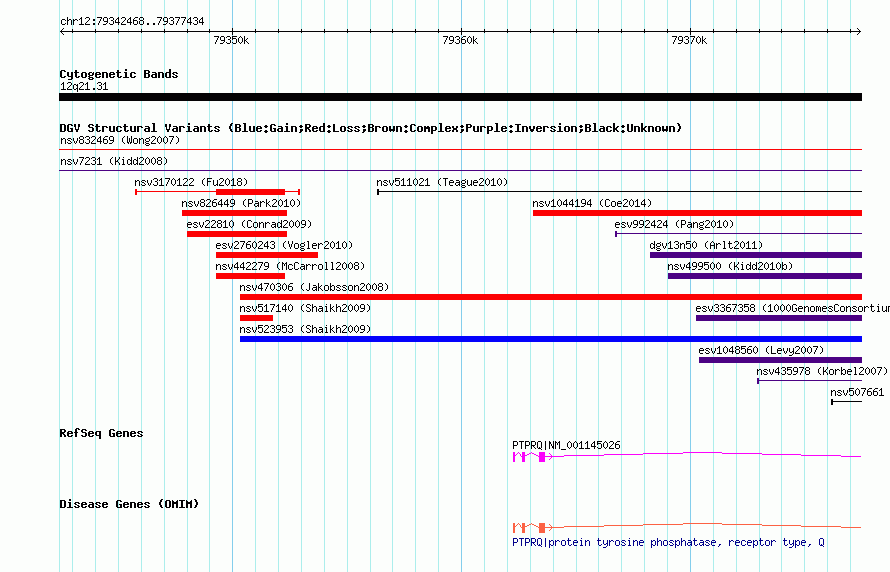Click the 12q21.31 band label
Screen dimensions: 890x572
pos(84,86)
